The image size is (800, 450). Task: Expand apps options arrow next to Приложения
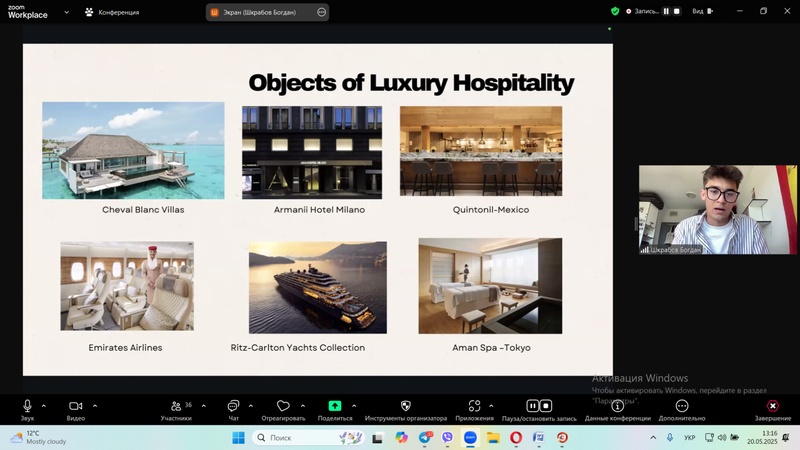click(x=491, y=406)
